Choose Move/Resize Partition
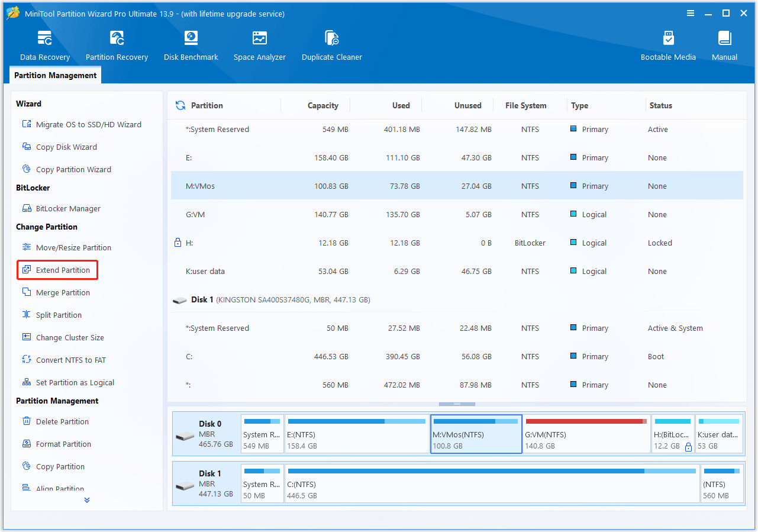This screenshot has width=758, height=532. [66, 247]
